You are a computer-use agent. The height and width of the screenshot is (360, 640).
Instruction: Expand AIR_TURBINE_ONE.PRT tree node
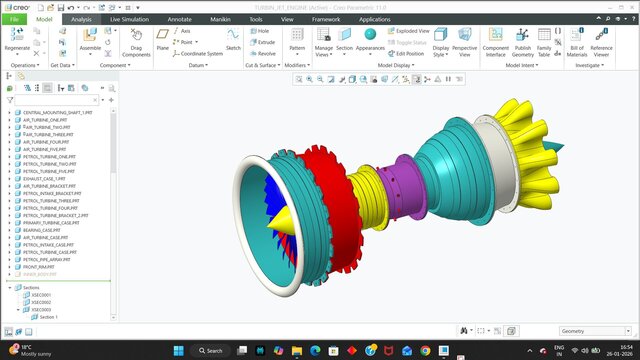point(9,120)
